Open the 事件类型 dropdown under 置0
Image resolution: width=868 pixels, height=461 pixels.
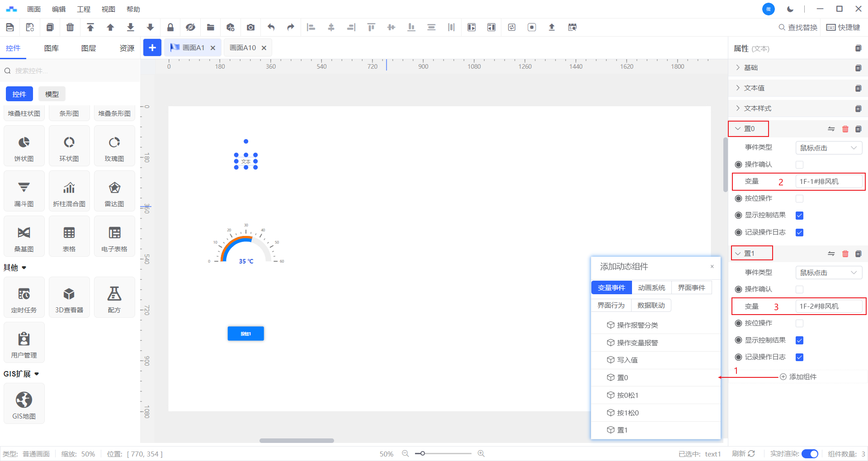pos(828,148)
